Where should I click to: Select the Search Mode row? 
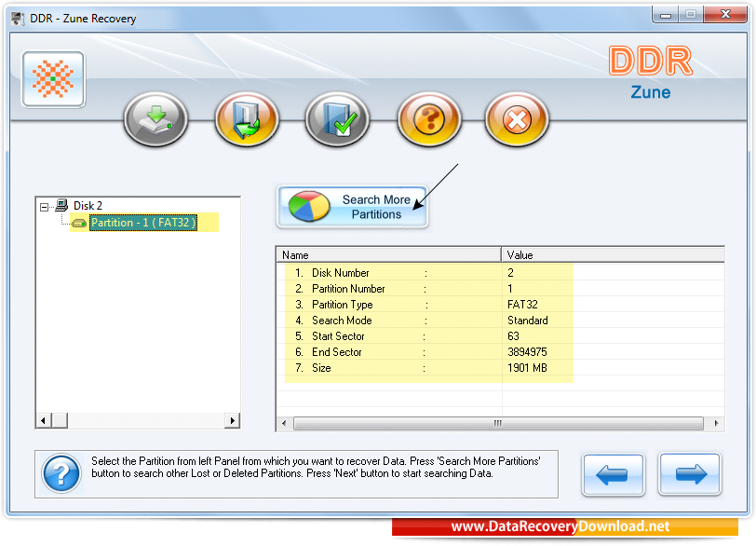tap(500, 321)
